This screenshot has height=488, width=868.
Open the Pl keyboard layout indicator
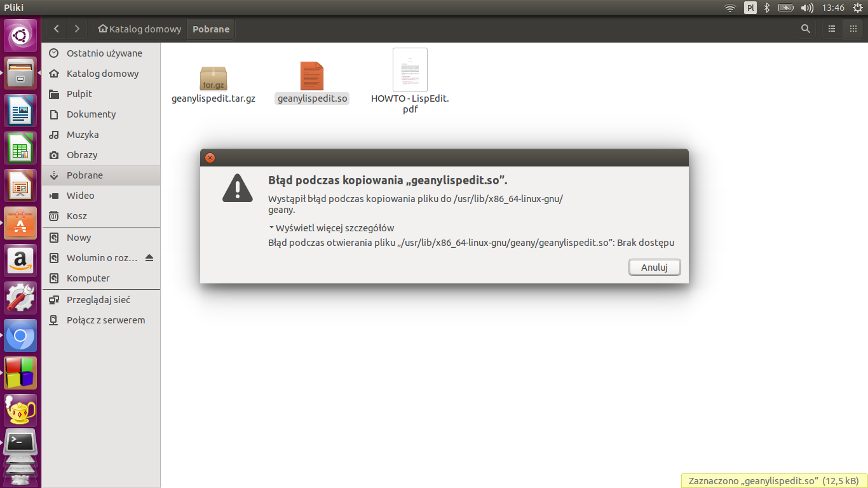[750, 8]
